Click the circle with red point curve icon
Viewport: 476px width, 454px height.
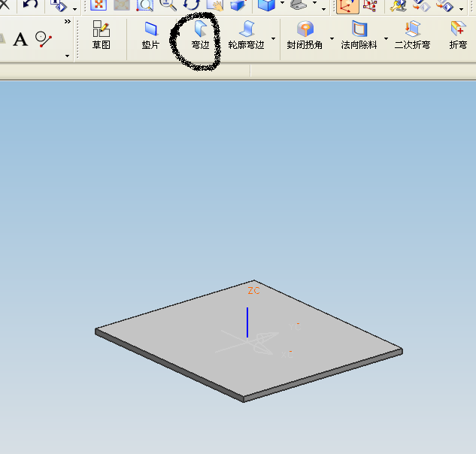tap(44, 39)
